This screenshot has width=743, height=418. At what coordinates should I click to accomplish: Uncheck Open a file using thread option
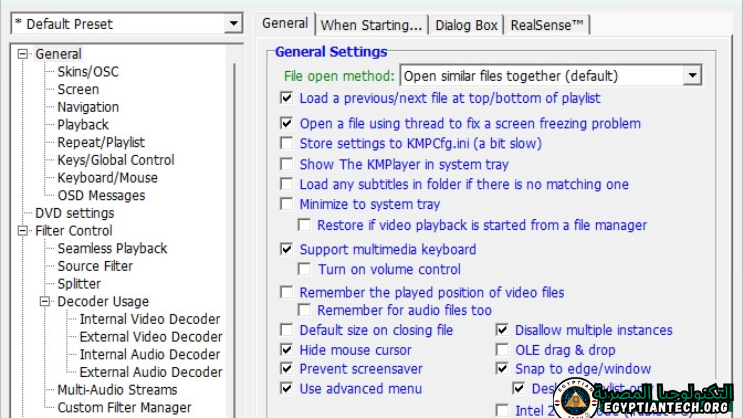(x=286, y=123)
